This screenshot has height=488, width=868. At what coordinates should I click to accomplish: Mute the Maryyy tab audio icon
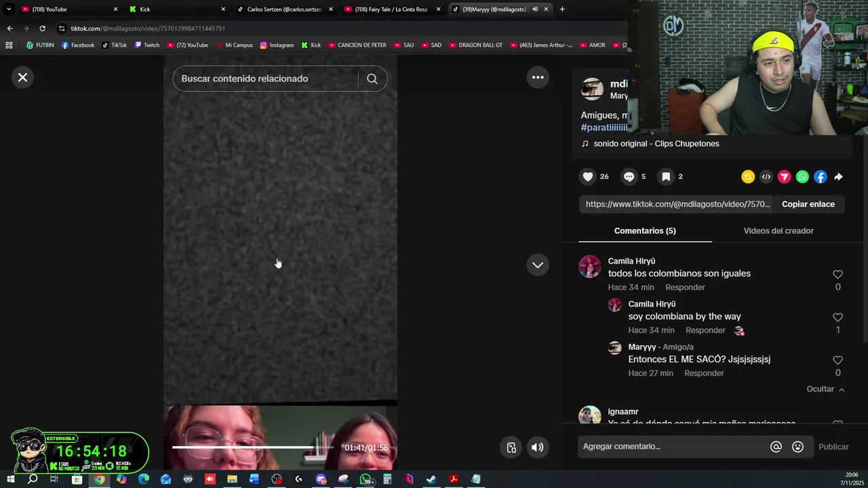pyautogui.click(x=535, y=9)
